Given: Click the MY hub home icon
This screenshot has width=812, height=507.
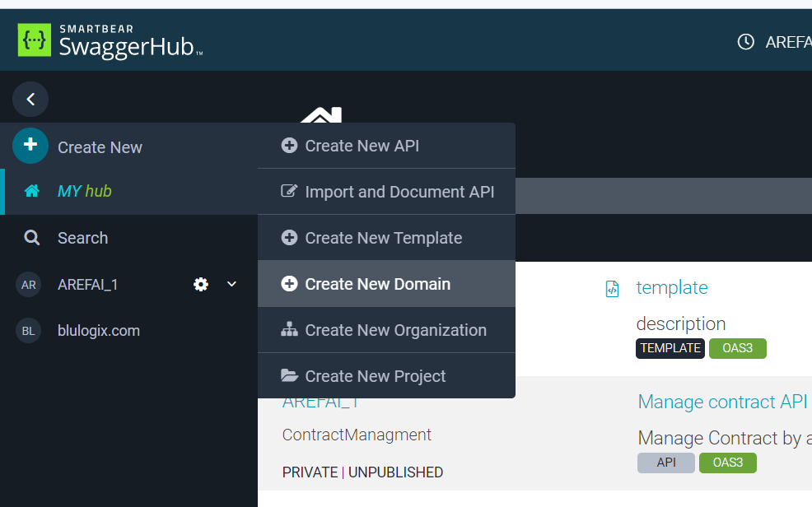Looking at the screenshot, I should [x=32, y=191].
